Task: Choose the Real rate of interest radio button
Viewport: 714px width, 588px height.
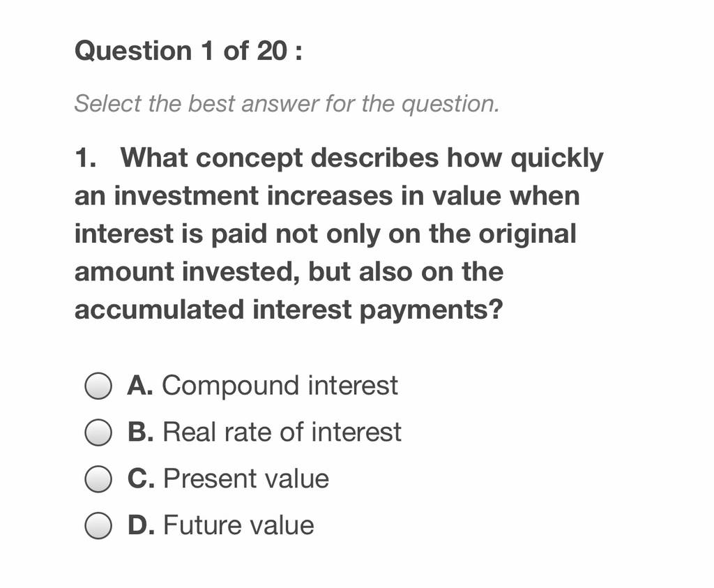Action: 98,432
